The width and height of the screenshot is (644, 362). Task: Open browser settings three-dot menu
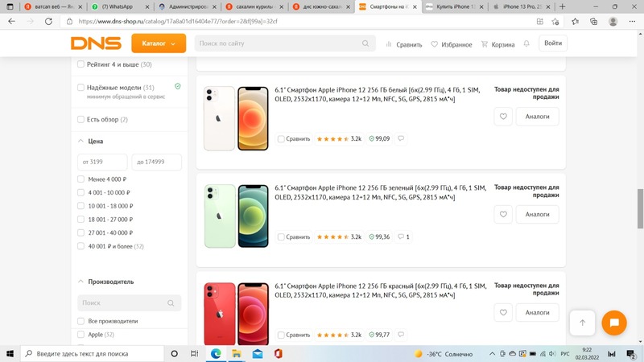(632, 22)
